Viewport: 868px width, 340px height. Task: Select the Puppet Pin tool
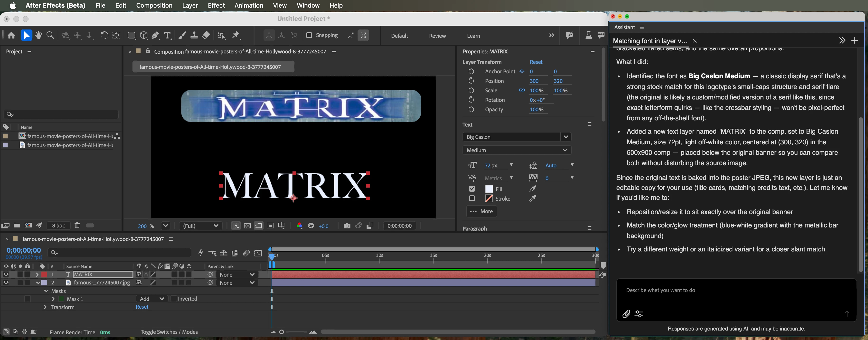pos(236,35)
